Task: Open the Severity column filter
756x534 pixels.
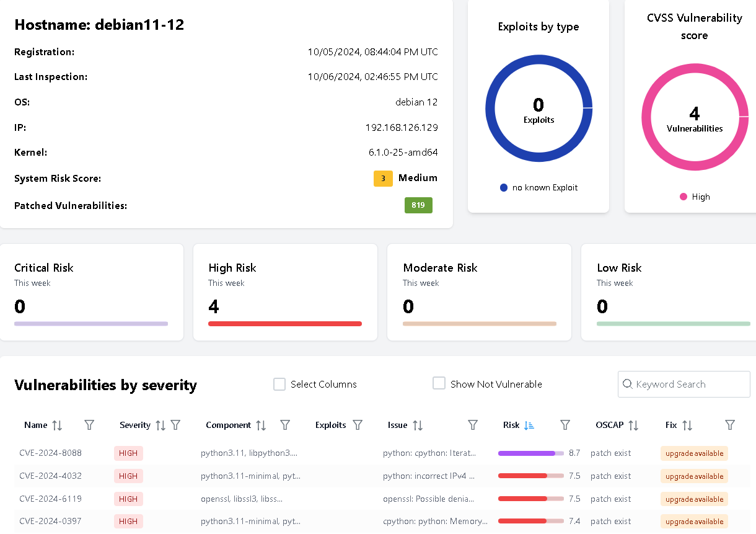Action: coord(176,425)
